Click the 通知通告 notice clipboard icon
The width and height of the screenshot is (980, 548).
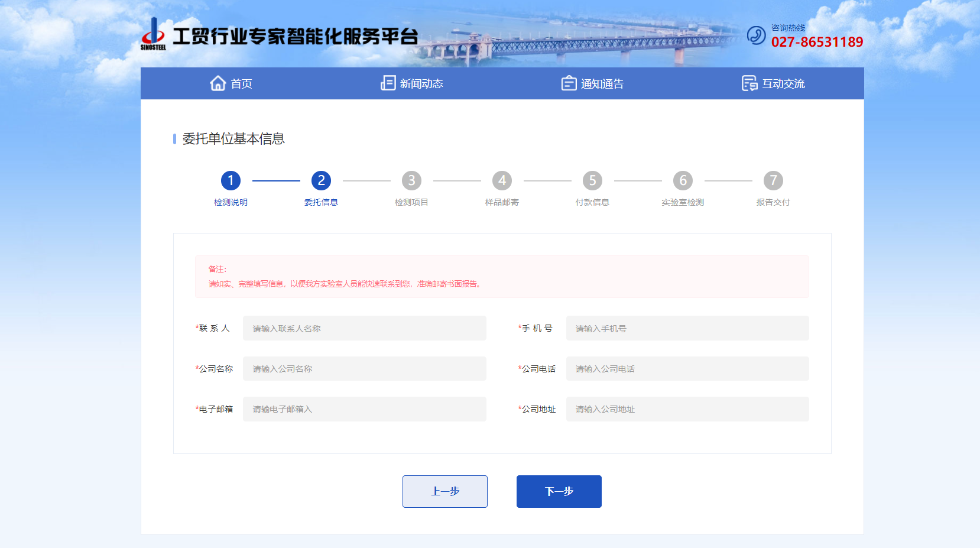click(x=569, y=83)
